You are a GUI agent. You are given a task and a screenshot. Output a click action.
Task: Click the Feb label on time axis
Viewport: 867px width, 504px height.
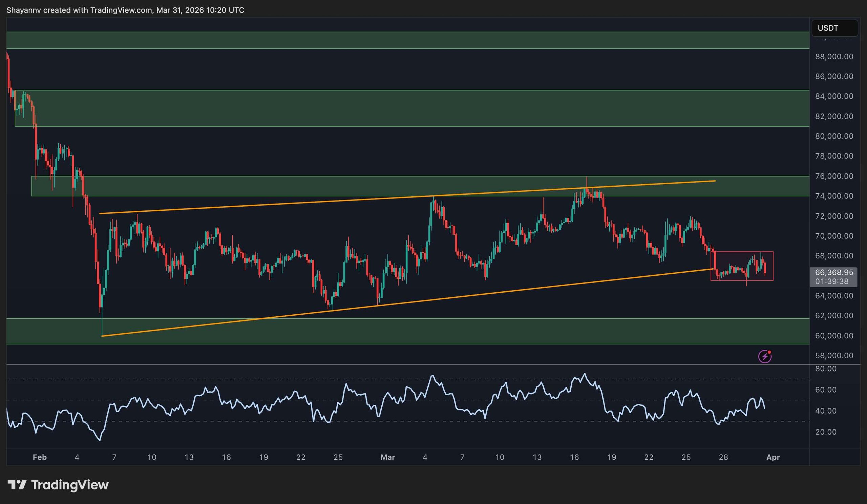pos(40,457)
